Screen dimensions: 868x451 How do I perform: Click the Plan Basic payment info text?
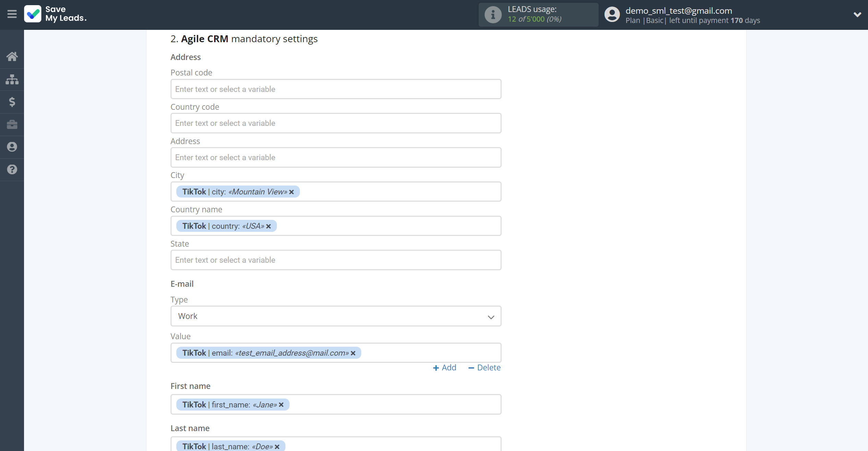pos(693,21)
